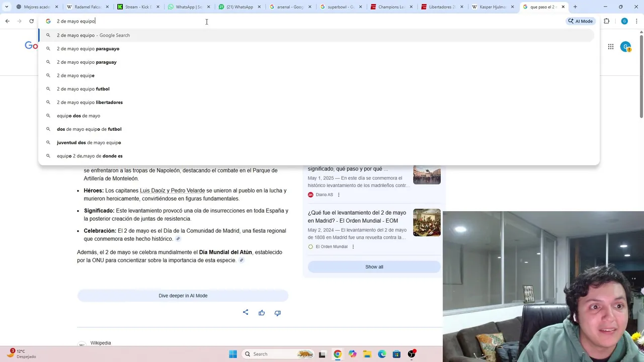This screenshot has height=362, width=644.
Task: Open Microsoft Store from the taskbar
Action: (396, 354)
